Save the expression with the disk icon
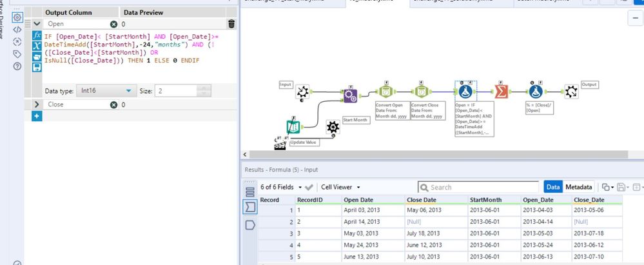This screenshot has height=265, width=644. pyautogui.click(x=37, y=68)
